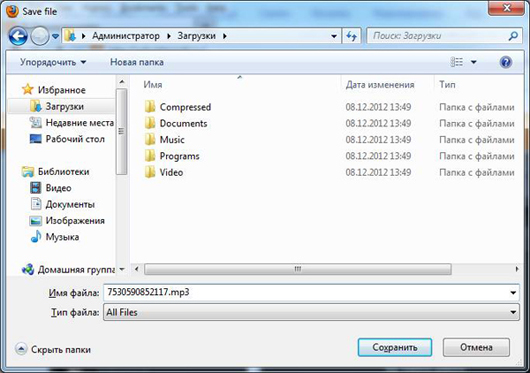Select Библиотеки in the navigation pane
Viewport: 530px width, 373px height.
point(63,172)
